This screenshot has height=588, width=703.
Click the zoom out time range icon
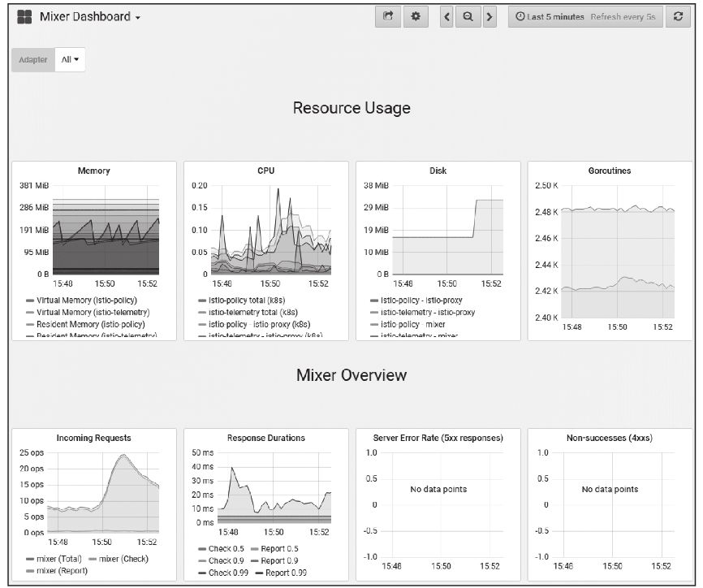pyautogui.click(x=468, y=17)
